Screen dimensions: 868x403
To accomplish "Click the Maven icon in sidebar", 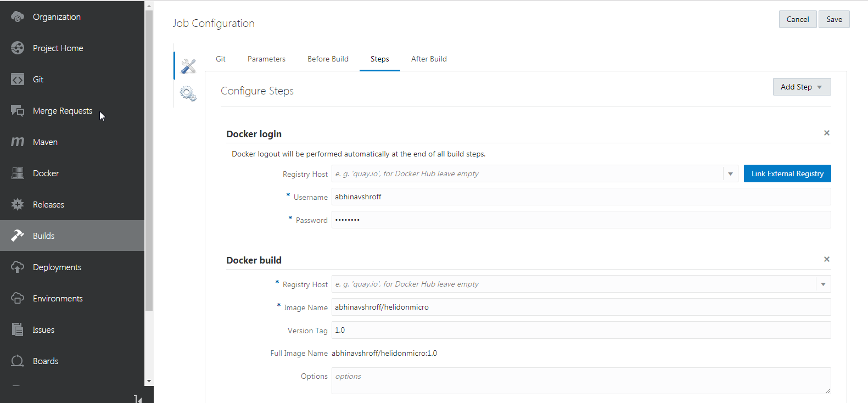I will click(x=18, y=142).
